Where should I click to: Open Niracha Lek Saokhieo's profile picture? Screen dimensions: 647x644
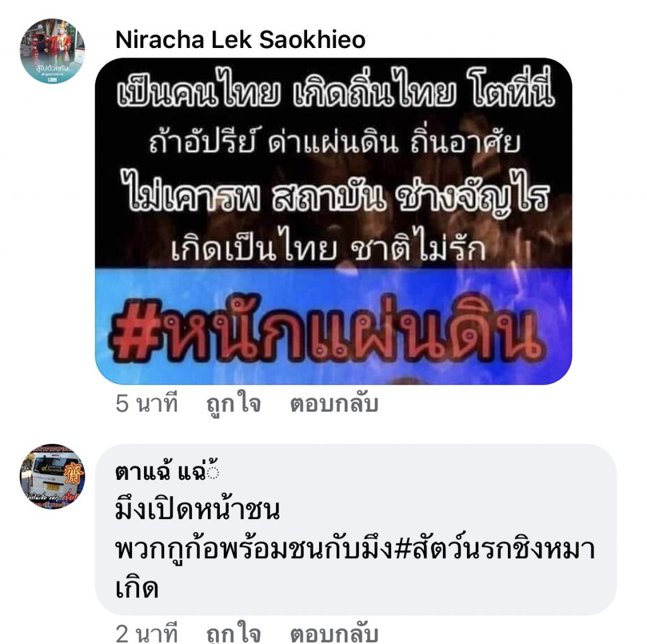click(x=52, y=51)
